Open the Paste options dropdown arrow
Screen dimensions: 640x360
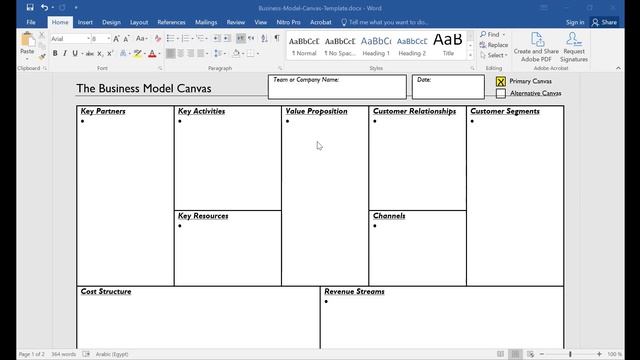pos(27,59)
